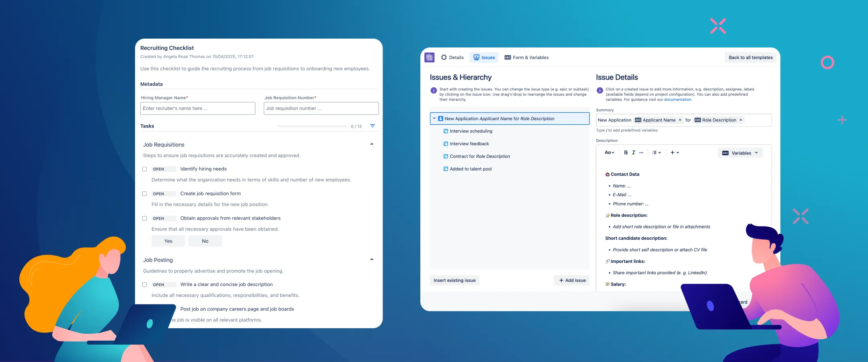The image size is (868, 362).
Task: Click the Yes answer button
Action: [168, 241]
